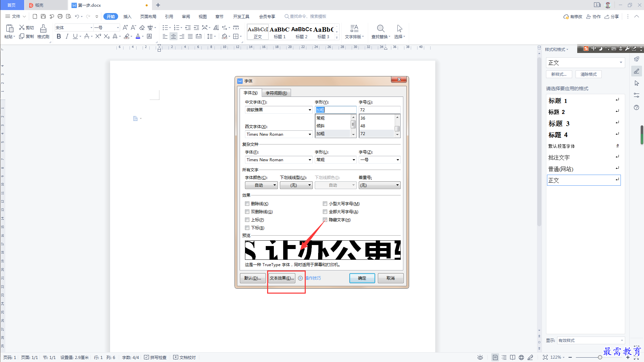Screen dimensions: 644x362
Task: Click the Cancel (取消) button
Action: (391, 278)
